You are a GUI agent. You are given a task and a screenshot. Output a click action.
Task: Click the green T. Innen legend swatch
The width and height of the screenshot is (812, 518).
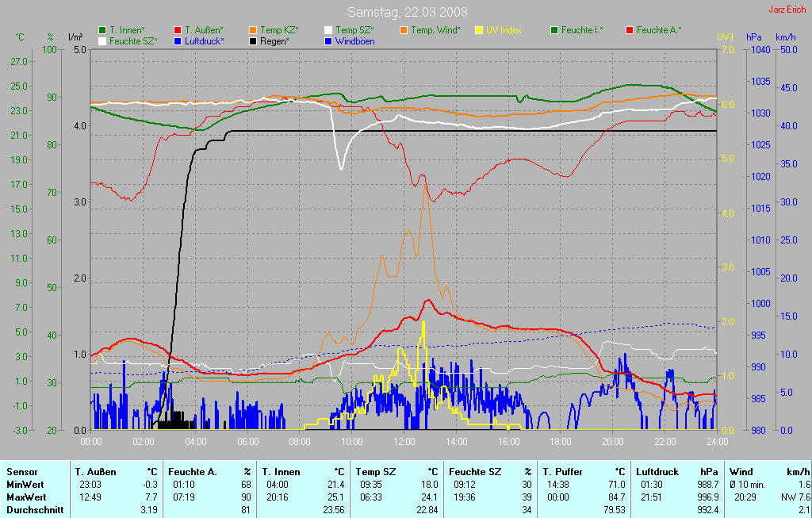[x=102, y=30]
